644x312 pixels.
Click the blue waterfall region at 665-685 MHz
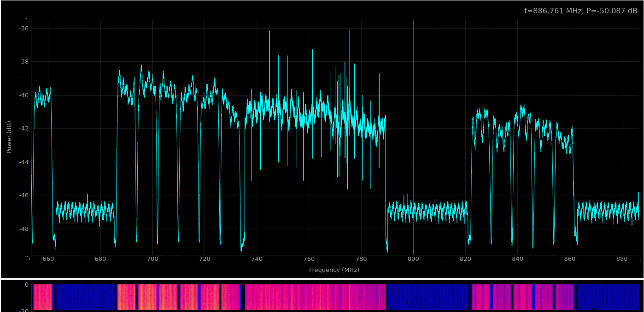(x=85, y=297)
